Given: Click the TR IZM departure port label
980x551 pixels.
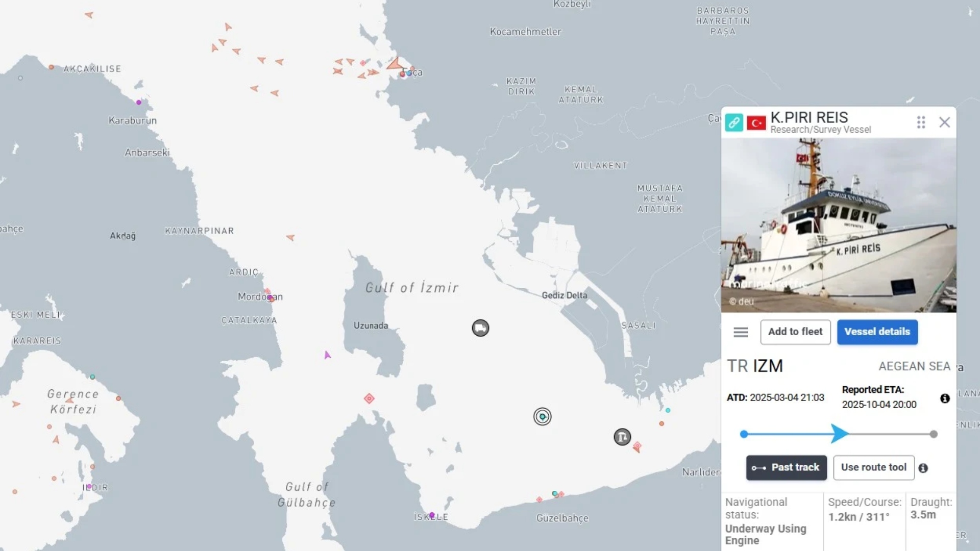Looking at the screenshot, I should pyautogui.click(x=754, y=366).
